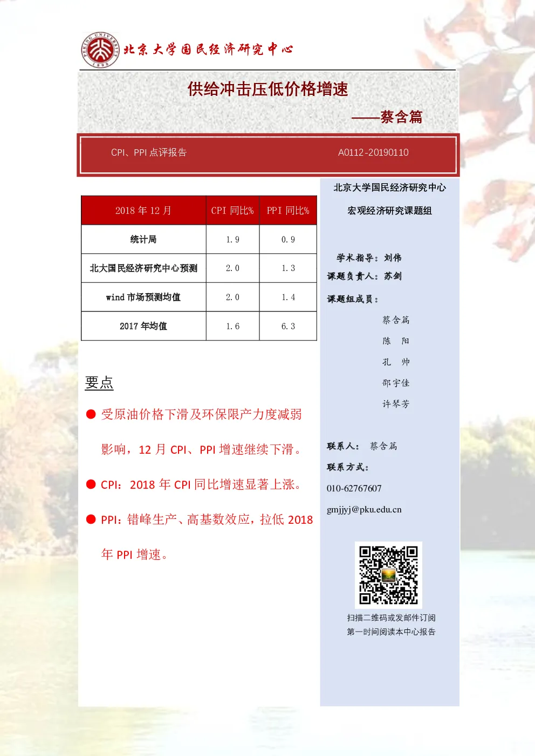Click table header 2018年12月
Screen dimensions: 535x756
tap(143, 210)
